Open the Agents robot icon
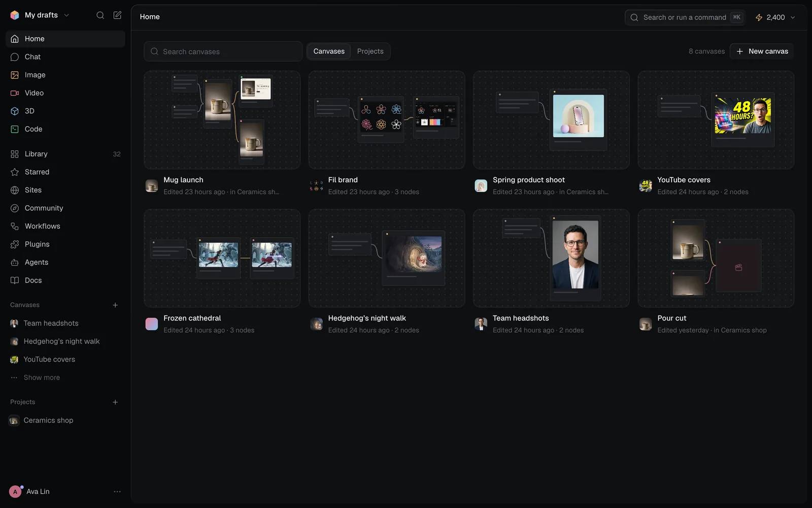This screenshot has height=508, width=812. click(15, 262)
